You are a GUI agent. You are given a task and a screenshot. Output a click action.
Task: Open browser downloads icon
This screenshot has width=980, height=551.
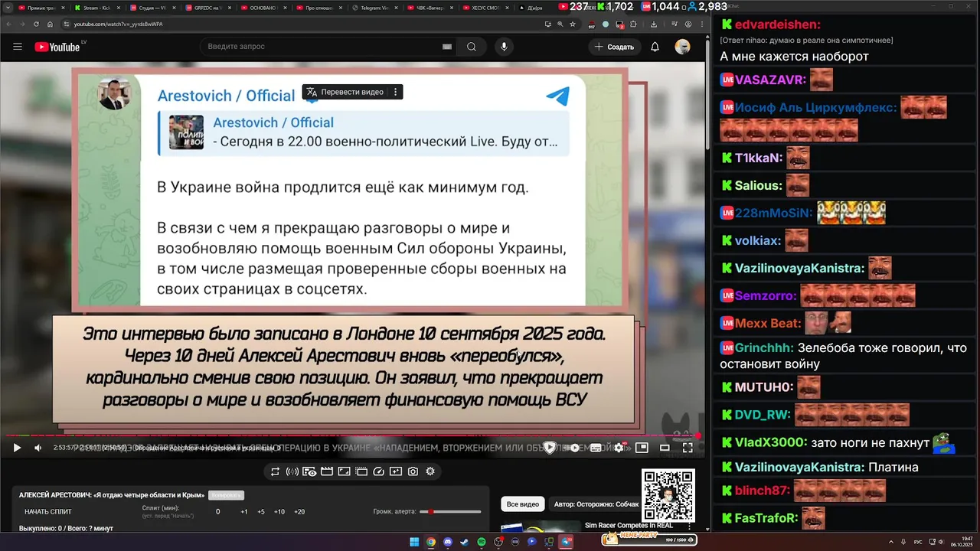point(654,24)
